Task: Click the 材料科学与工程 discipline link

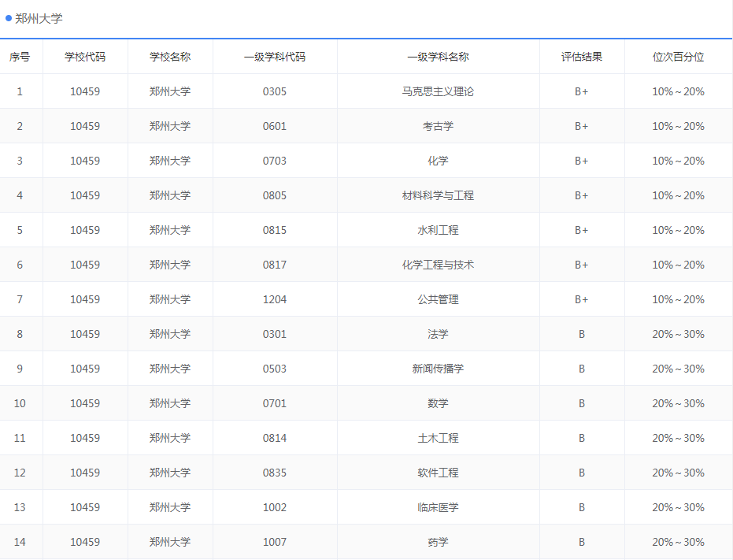Action: click(x=438, y=195)
